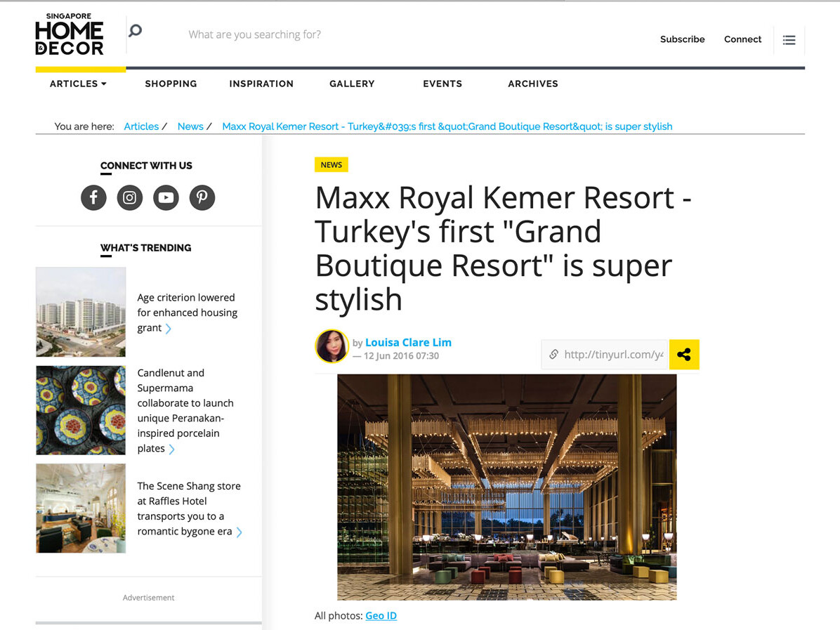Open author Louisa Clare Lim's profile
The width and height of the screenshot is (840, 630).
408,342
